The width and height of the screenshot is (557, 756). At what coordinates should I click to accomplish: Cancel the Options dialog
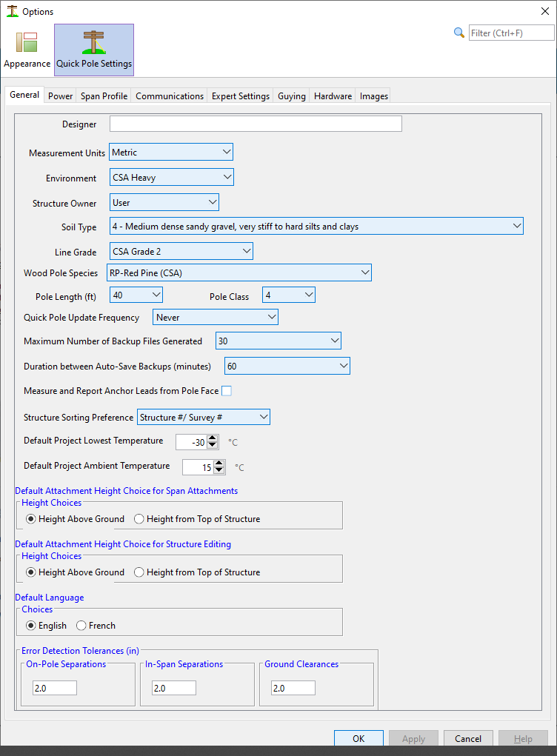click(468, 738)
